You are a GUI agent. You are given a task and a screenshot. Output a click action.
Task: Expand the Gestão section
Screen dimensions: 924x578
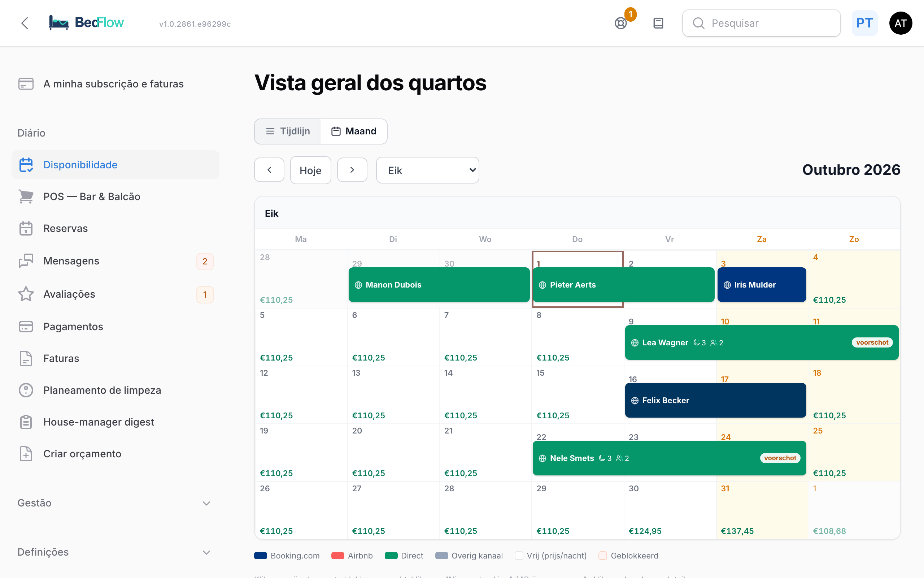[114, 503]
